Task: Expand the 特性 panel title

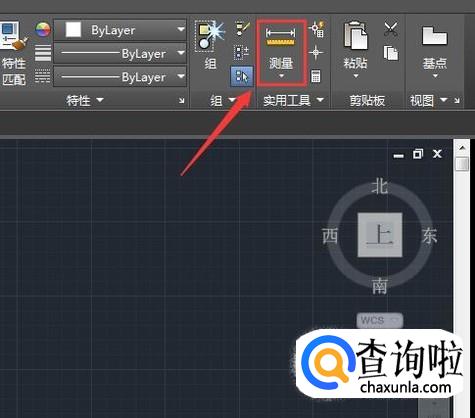Action: click(x=85, y=100)
